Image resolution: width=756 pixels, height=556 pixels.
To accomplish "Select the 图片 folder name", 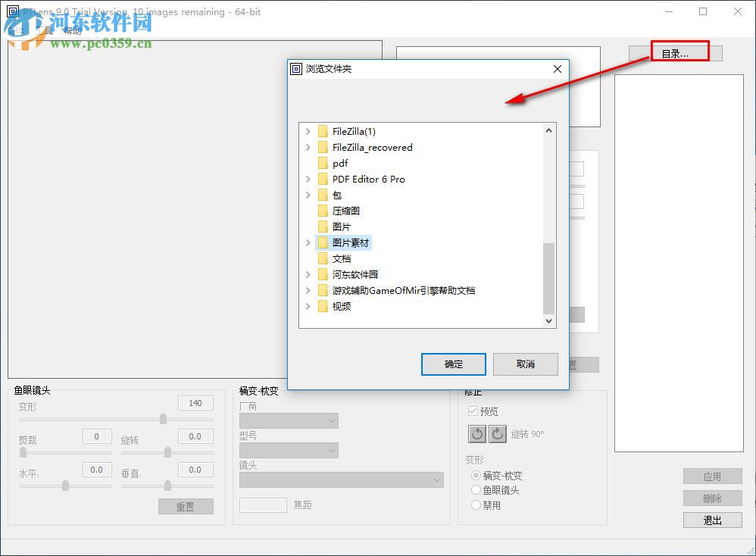I will click(x=342, y=226).
